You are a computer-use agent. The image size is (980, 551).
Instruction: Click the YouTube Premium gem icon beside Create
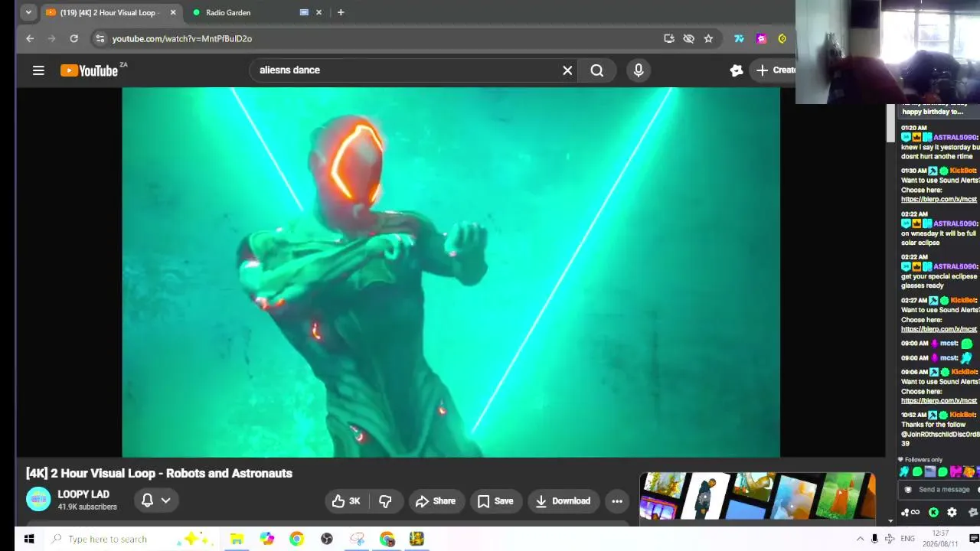click(x=737, y=70)
